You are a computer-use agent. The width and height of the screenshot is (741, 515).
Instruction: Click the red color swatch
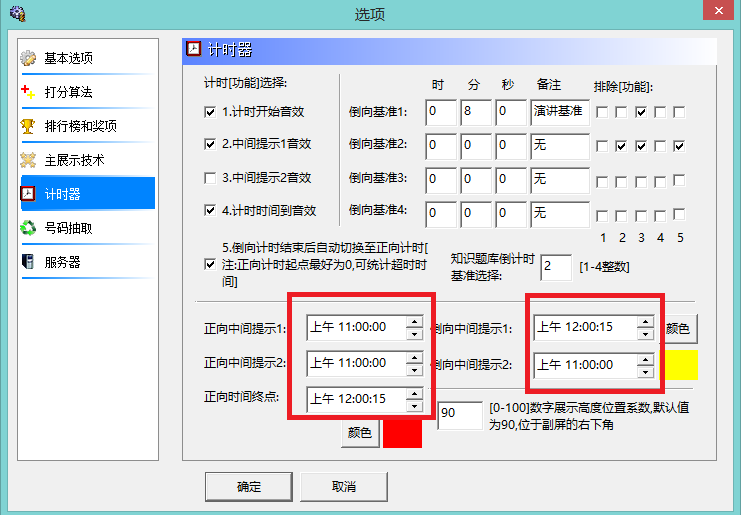coord(402,433)
